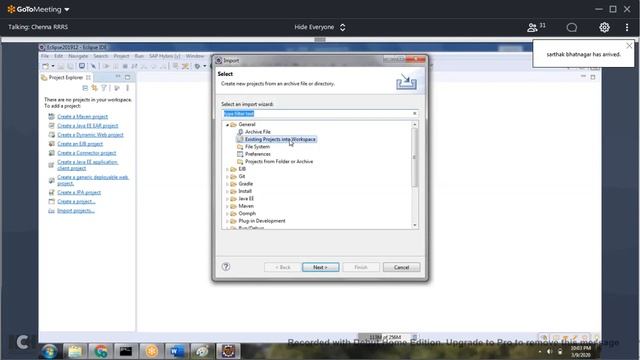Viewport: 640px width, 360px height.
Task: Open the Window menu in Eclipse
Action: (195, 56)
